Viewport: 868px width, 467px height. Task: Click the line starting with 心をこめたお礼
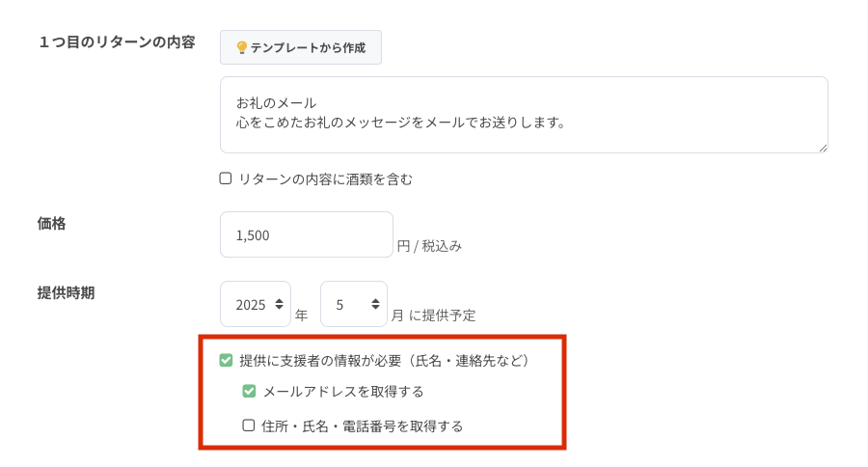(399, 123)
